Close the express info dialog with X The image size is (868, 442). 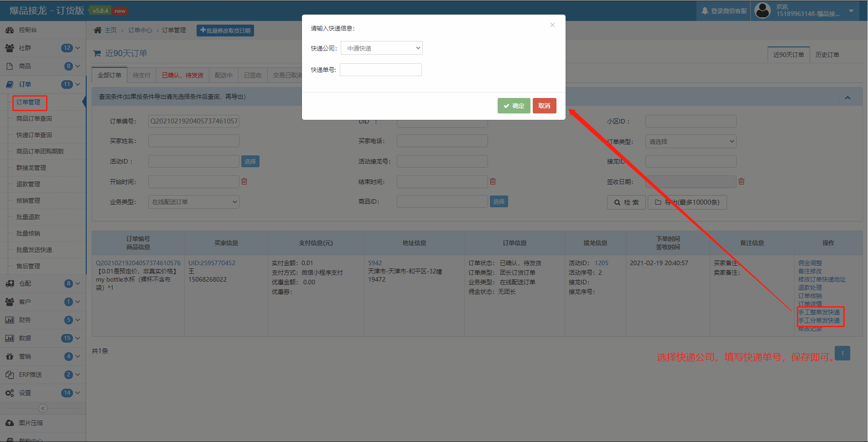[552, 25]
